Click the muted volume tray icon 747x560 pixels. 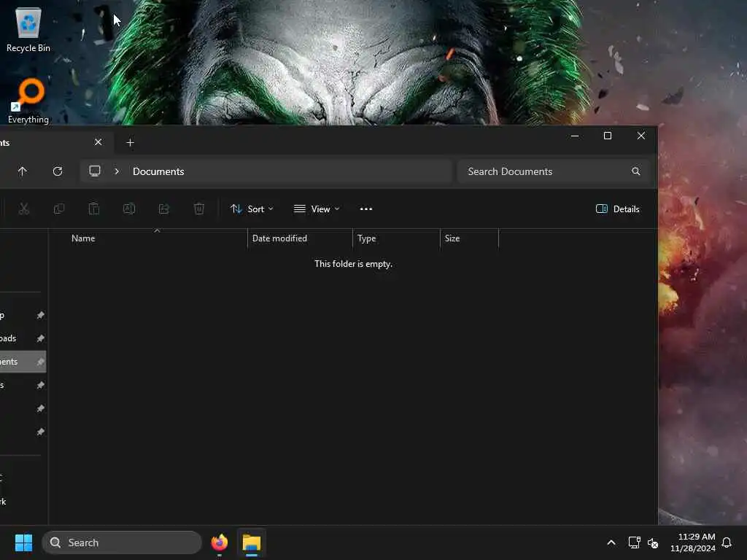click(x=653, y=542)
